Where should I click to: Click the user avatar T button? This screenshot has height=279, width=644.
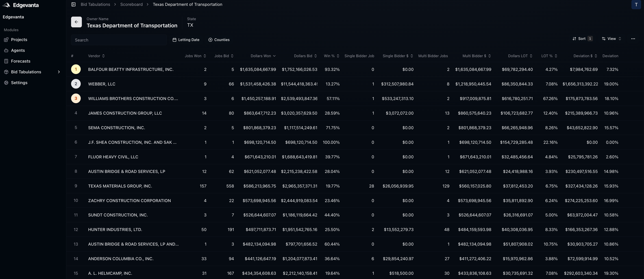(x=636, y=5)
